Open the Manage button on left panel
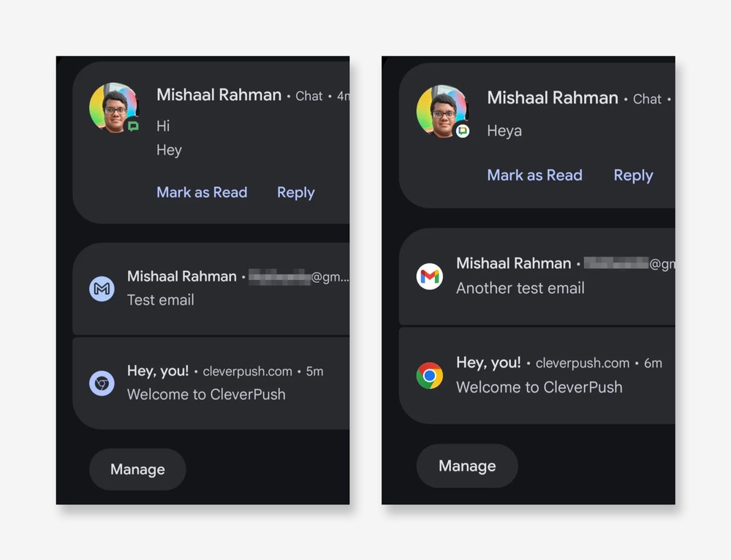This screenshot has width=731, height=560. [137, 469]
